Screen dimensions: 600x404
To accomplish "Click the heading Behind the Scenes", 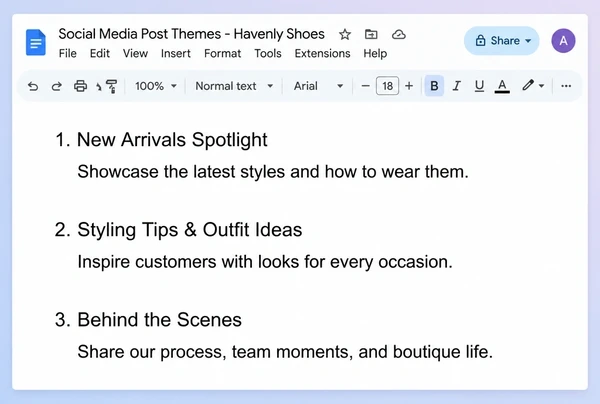I will pyautogui.click(x=159, y=320).
